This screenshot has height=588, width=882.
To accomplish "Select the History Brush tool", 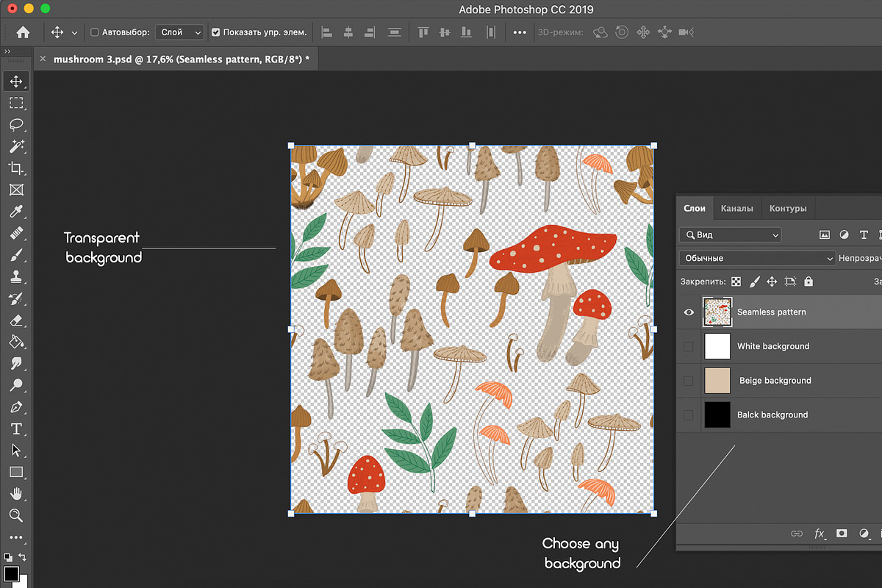I will point(16,298).
